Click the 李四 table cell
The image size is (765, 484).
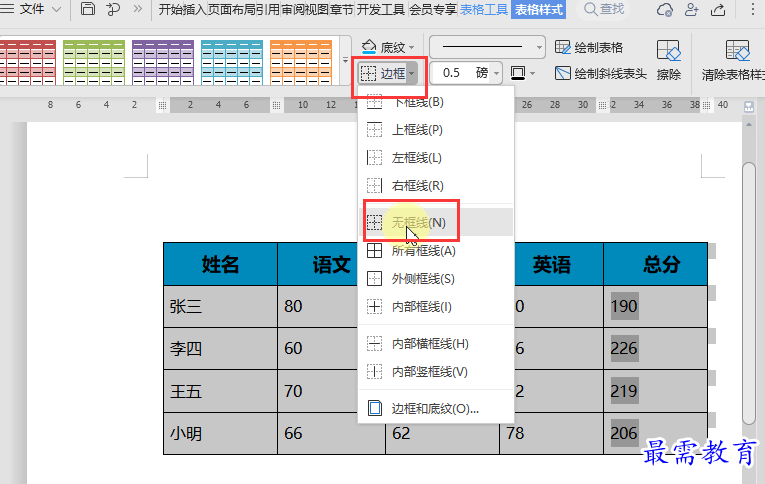221,348
